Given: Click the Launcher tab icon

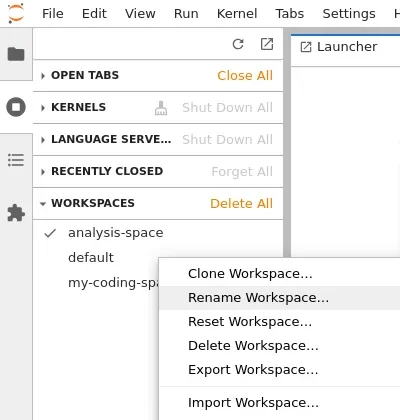Looking at the screenshot, I should 306,47.
